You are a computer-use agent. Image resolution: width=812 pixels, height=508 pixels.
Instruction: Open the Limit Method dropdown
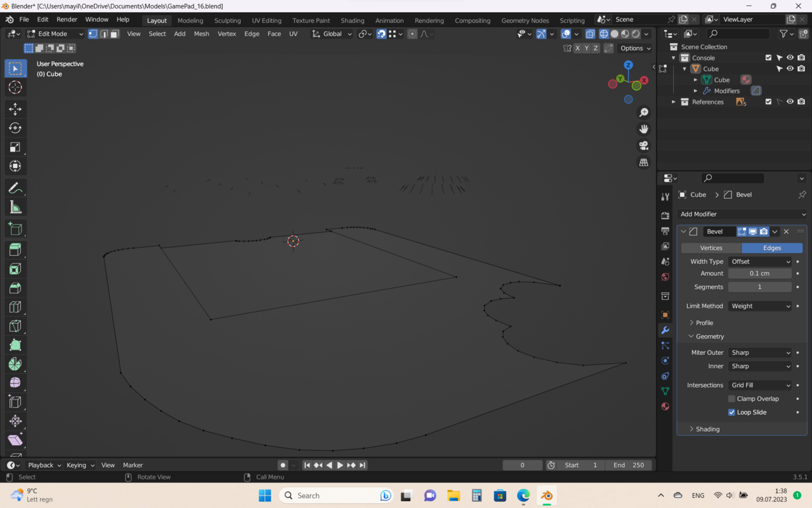[x=760, y=306]
